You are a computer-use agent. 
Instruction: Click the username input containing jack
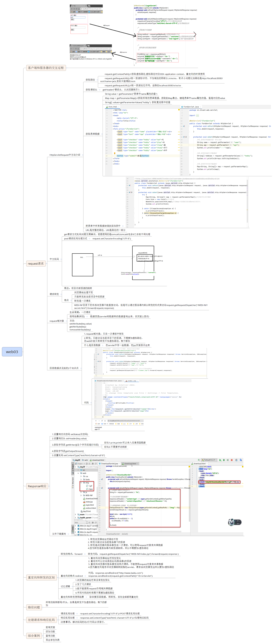(78, 17)
